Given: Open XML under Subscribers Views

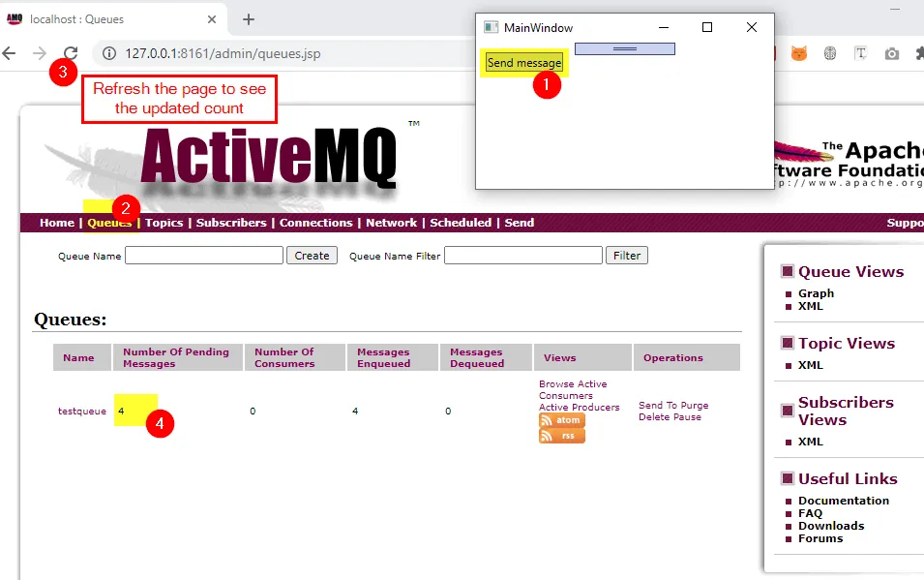Looking at the screenshot, I should pyautogui.click(x=810, y=442).
